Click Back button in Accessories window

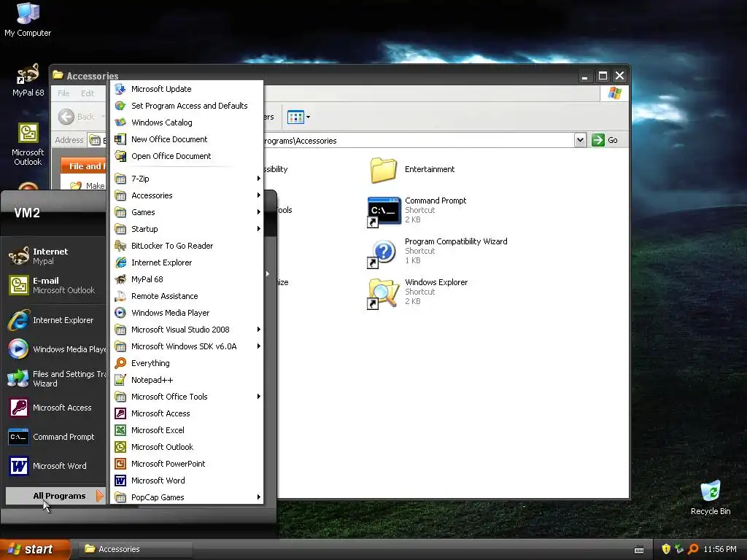[x=76, y=117]
